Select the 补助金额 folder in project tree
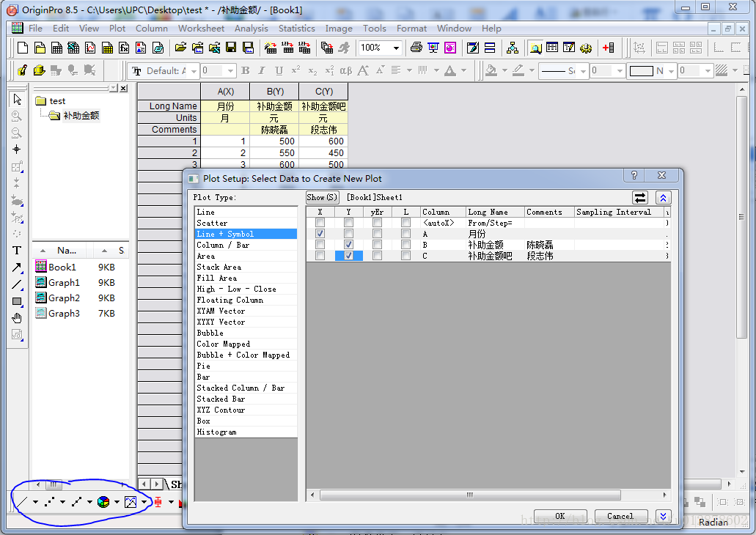This screenshot has height=535, width=756. tap(81, 116)
